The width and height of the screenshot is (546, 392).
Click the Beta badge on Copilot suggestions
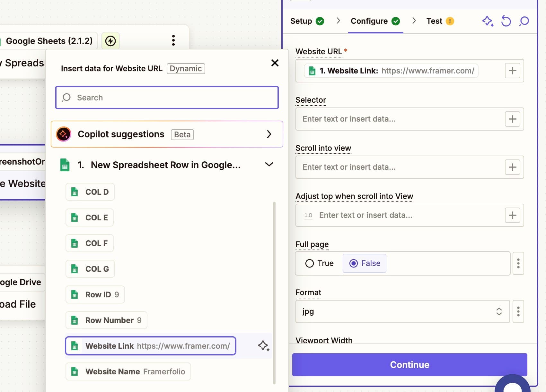click(182, 134)
